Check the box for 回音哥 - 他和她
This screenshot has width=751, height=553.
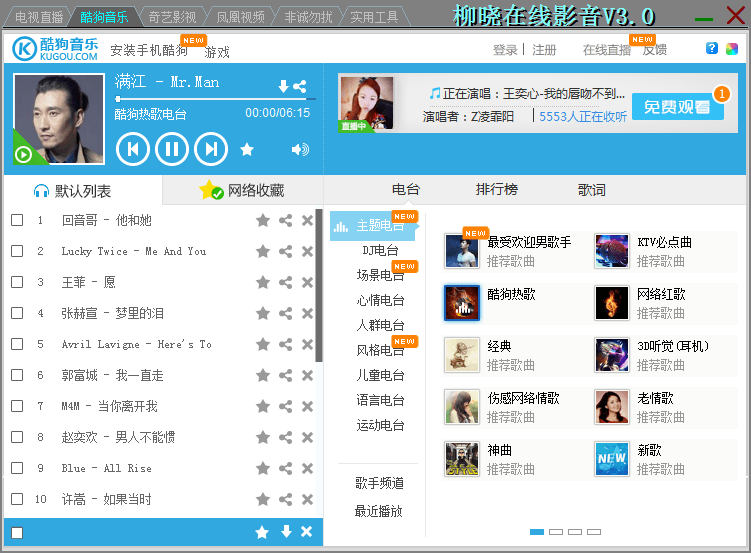click(x=17, y=220)
